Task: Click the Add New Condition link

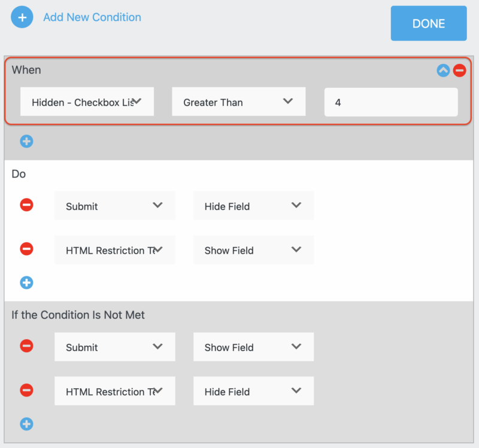Action: tap(92, 17)
